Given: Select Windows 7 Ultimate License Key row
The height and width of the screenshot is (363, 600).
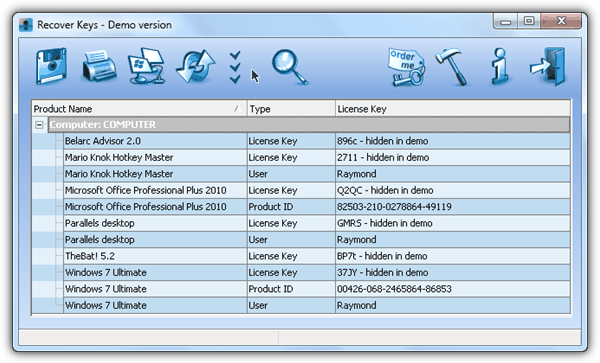Looking at the screenshot, I should tap(316, 272).
